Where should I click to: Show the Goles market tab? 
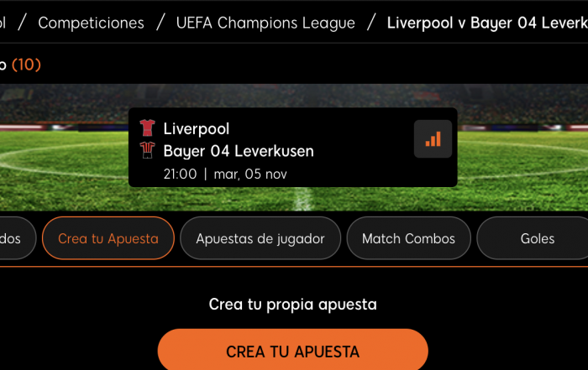(x=533, y=238)
